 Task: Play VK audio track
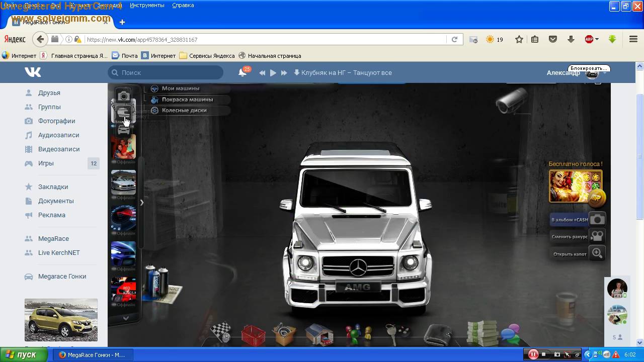pyautogui.click(x=273, y=72)
